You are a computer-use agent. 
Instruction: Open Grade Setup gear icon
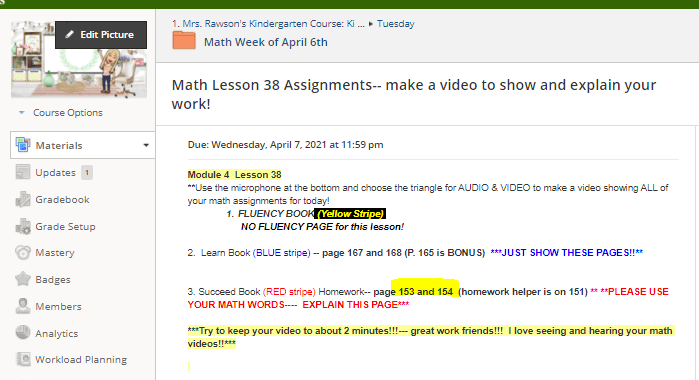click(23, 227)
